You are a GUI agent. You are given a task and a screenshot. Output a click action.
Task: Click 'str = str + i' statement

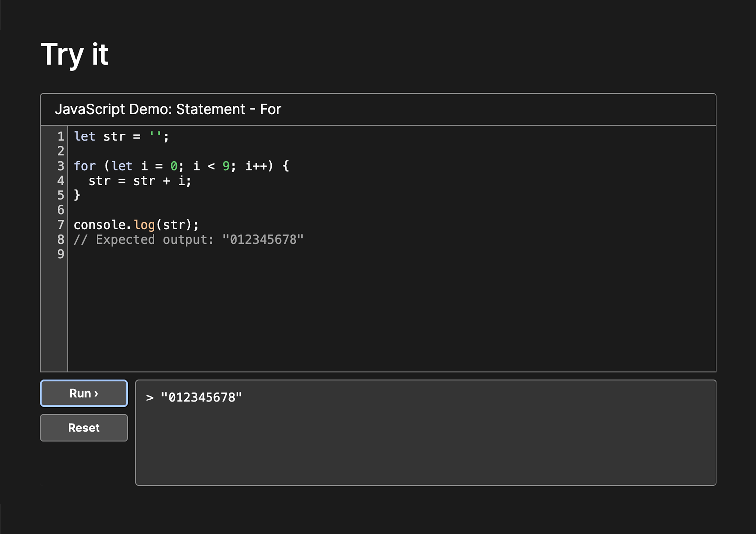pyautogui.click(x=140, y=181)
